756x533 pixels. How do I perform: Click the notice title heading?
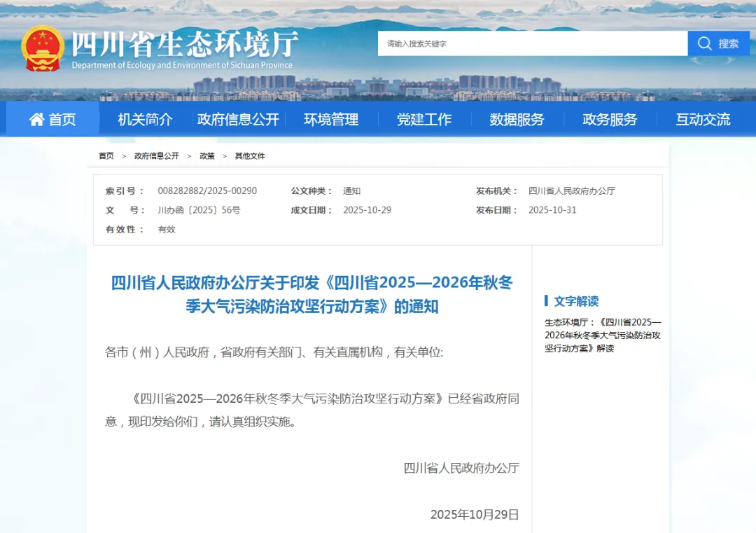click(311, 294)
